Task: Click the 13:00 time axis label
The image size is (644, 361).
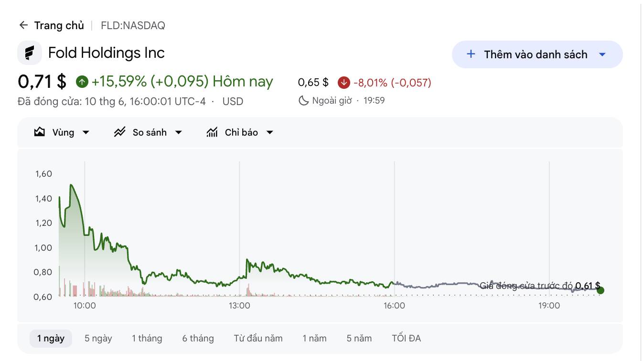Action: click(x=239, y=306)
